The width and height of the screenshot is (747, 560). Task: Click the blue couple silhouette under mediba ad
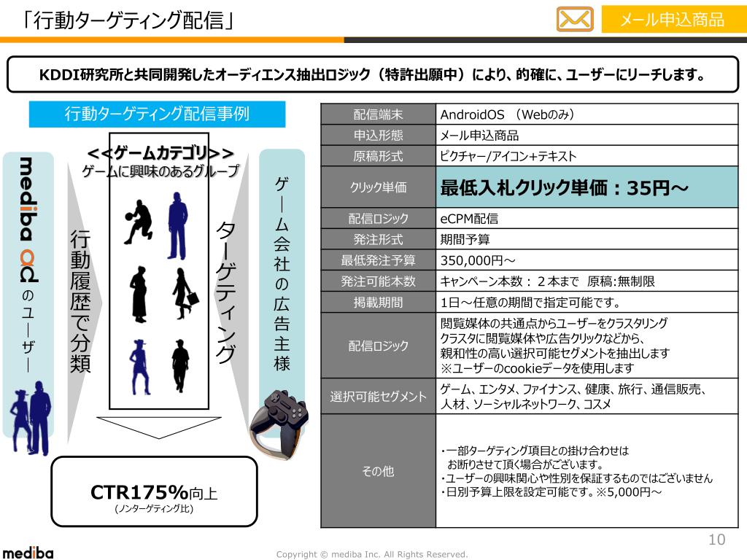tap(31, 418)
